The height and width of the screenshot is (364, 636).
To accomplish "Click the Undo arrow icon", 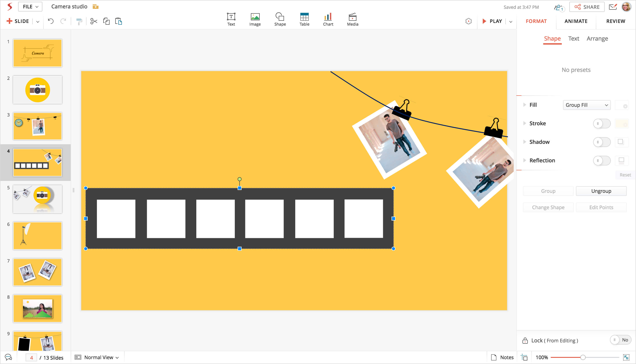I will click(x=51, y=21).
